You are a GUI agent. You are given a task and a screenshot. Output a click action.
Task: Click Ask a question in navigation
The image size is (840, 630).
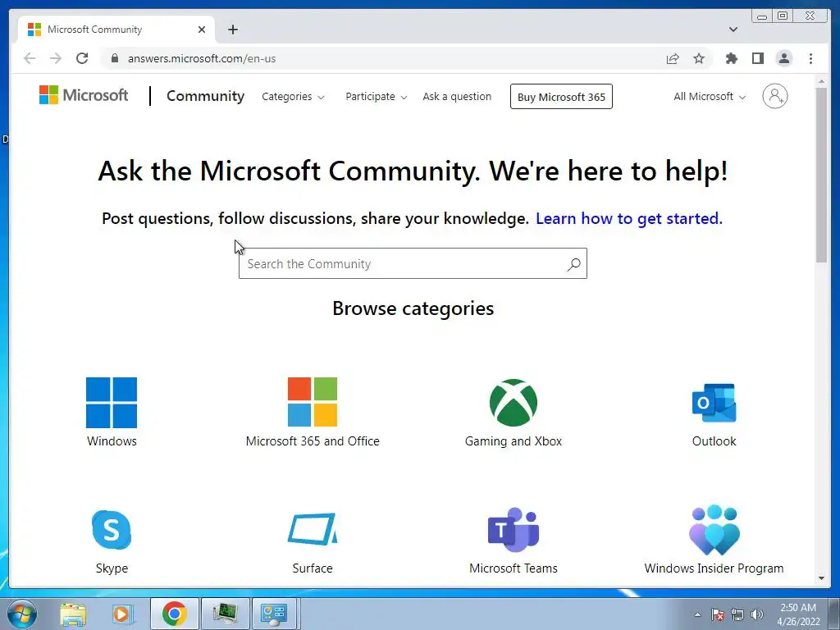click(x=457, y=97)
